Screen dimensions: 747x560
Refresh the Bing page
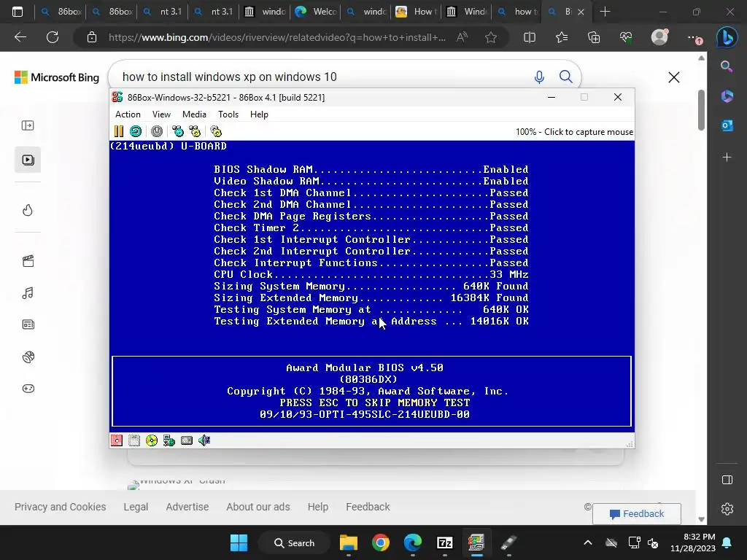pos(53,37)
